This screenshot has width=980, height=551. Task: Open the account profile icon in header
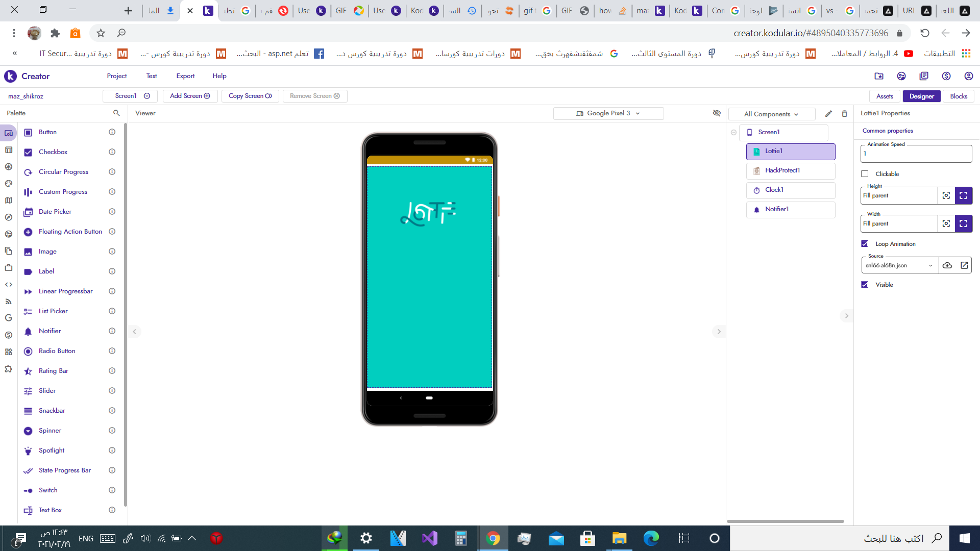968,76
